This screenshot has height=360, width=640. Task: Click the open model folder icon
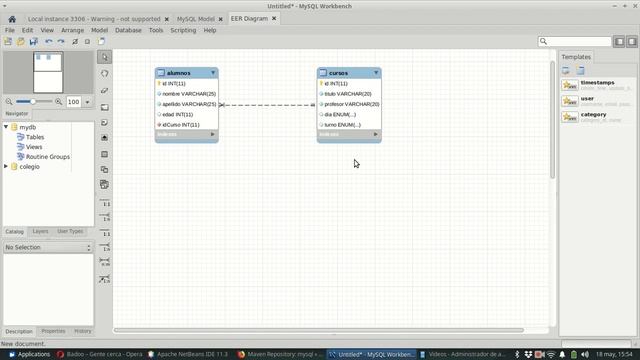[20, 41]
